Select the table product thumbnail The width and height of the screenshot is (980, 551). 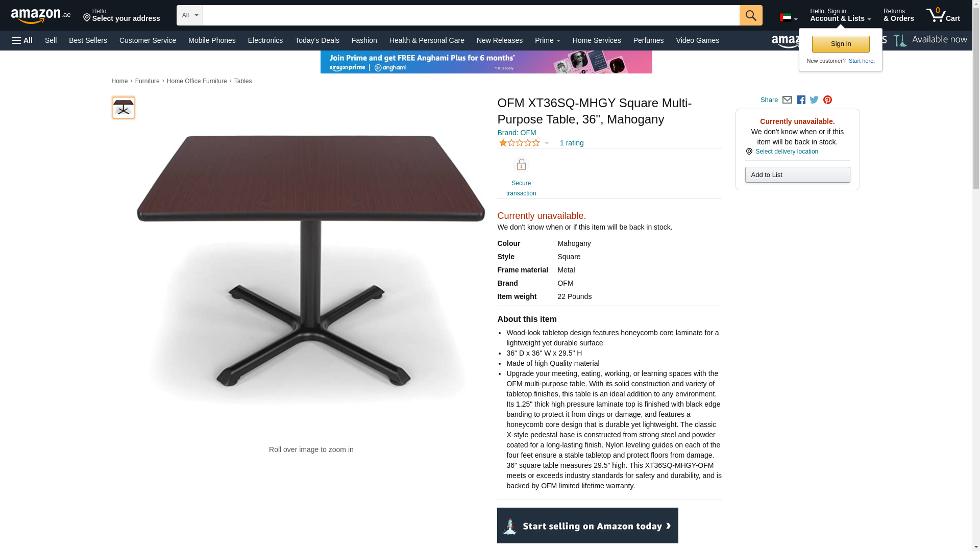(124, 108)
